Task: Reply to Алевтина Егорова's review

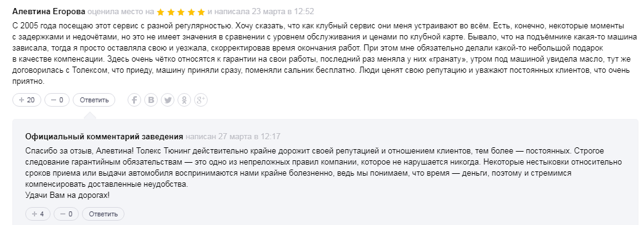Action: 94,100
